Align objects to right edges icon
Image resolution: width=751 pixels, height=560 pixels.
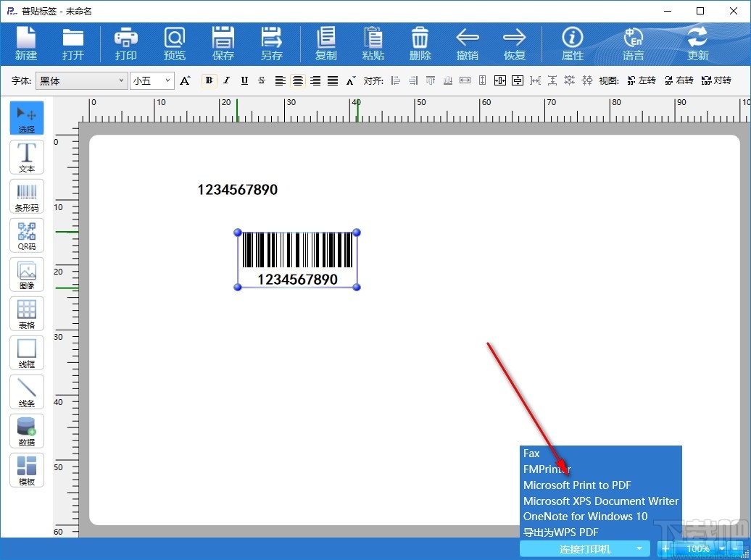tap(413, 80)
